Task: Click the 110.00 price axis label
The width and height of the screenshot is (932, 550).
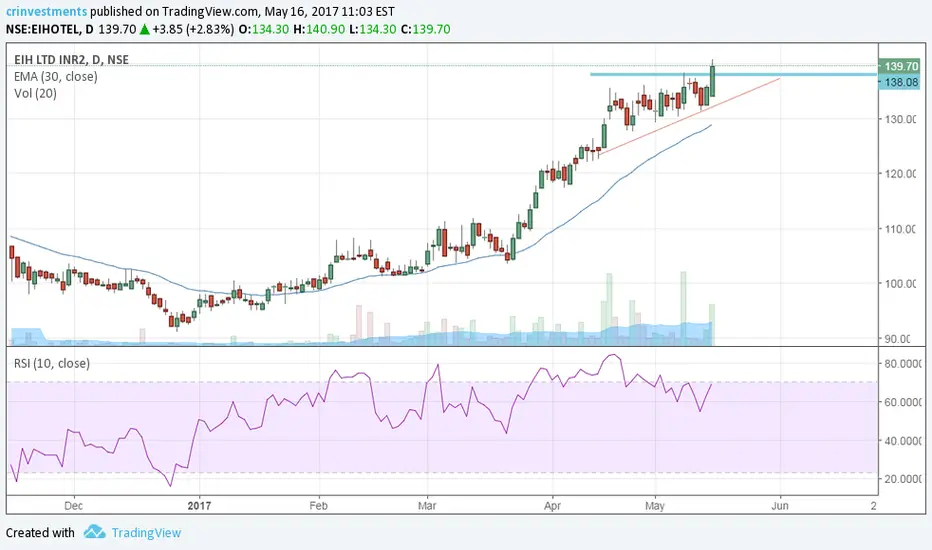Action: click(900, 229)
